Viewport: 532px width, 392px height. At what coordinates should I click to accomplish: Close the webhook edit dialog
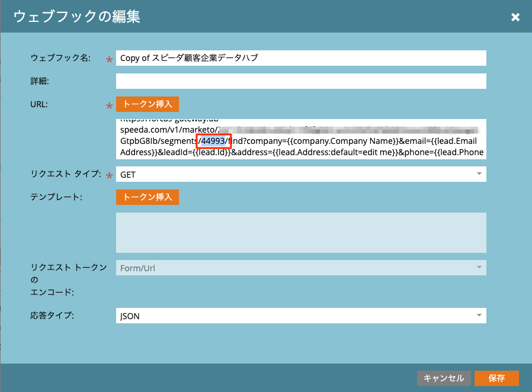click(x=515, y=17)
